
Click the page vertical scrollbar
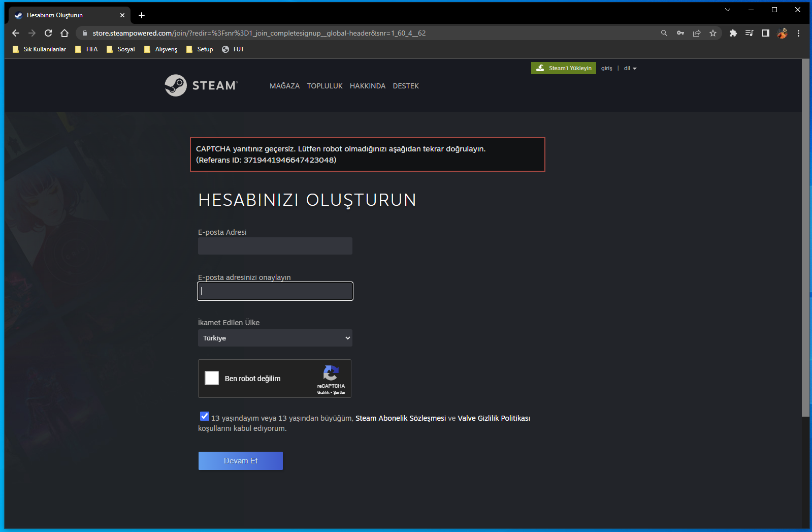(x=806, y=238)
